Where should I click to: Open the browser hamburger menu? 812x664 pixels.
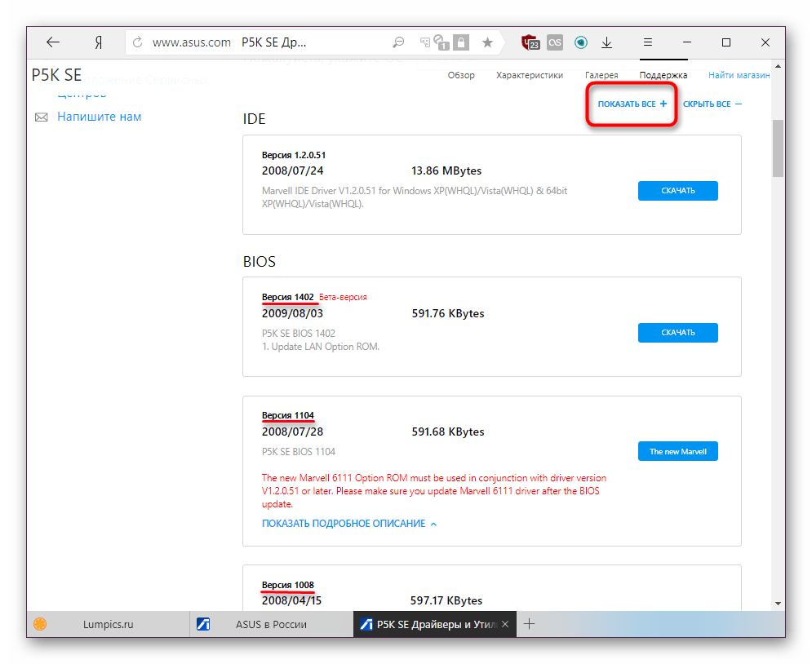648,42
